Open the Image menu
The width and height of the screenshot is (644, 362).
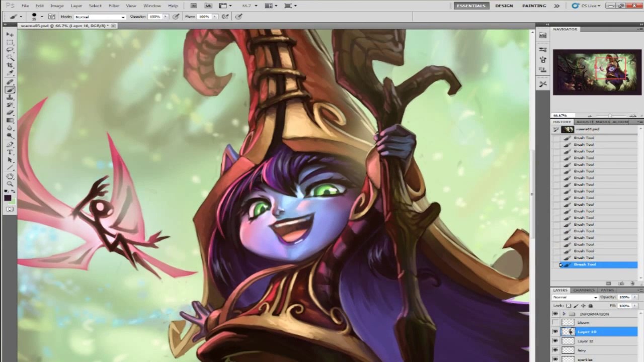point(57,6)
